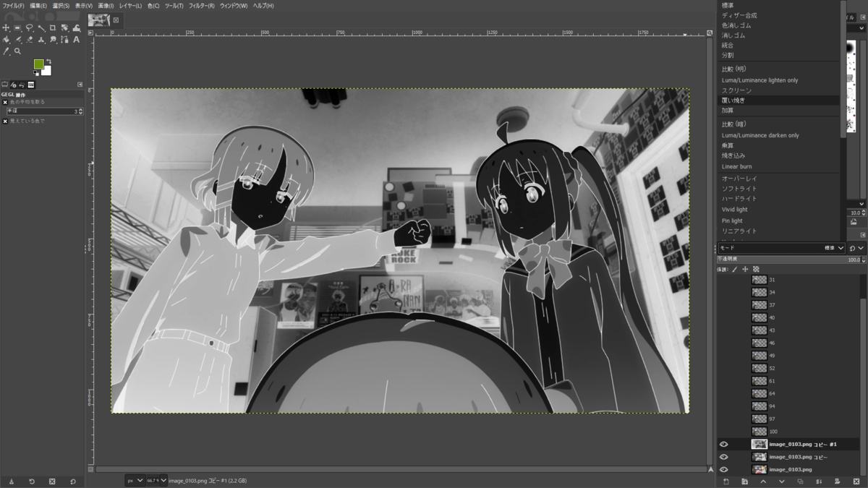Open the フィルター(R) menu

click(201, 5)
